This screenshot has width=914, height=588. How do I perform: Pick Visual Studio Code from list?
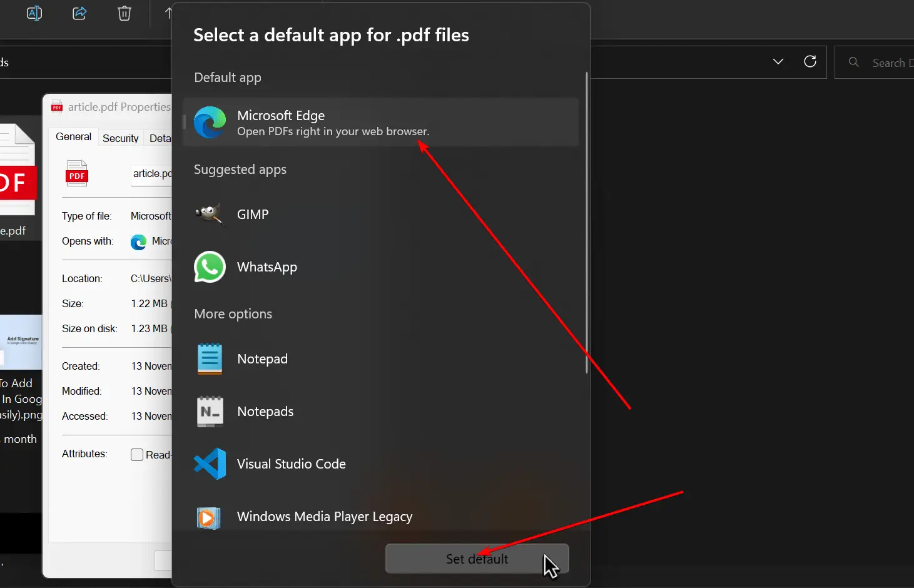[x=381, y=464]
